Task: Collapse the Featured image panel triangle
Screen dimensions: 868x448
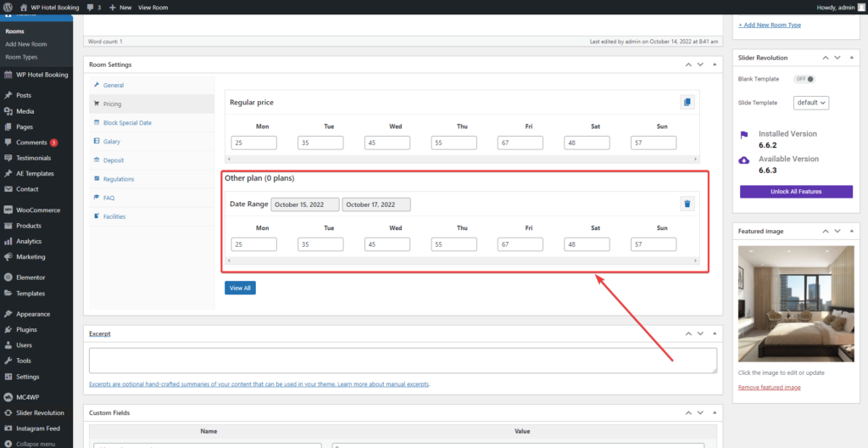Action: (851, 231)
